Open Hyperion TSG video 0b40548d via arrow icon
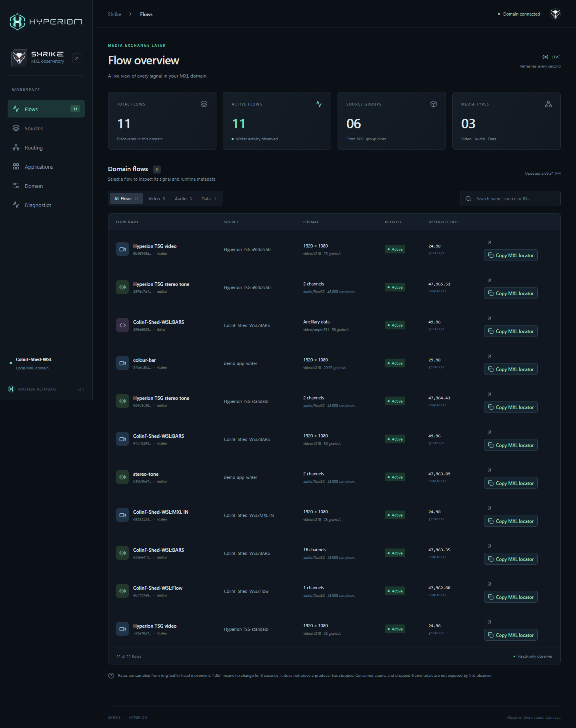This screenshot has width=576, height=728. pos(489,243)
